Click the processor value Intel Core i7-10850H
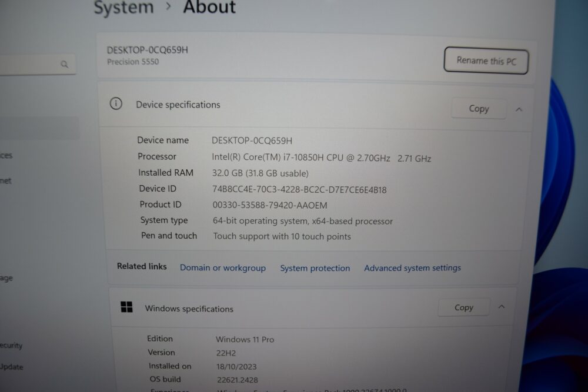Viewport: 588px width, 392px height. pos(322,158)
